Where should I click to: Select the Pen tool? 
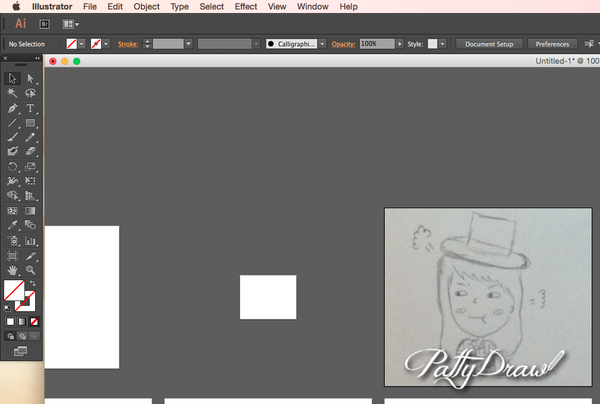pyautogui.click(x=13, y=108)
